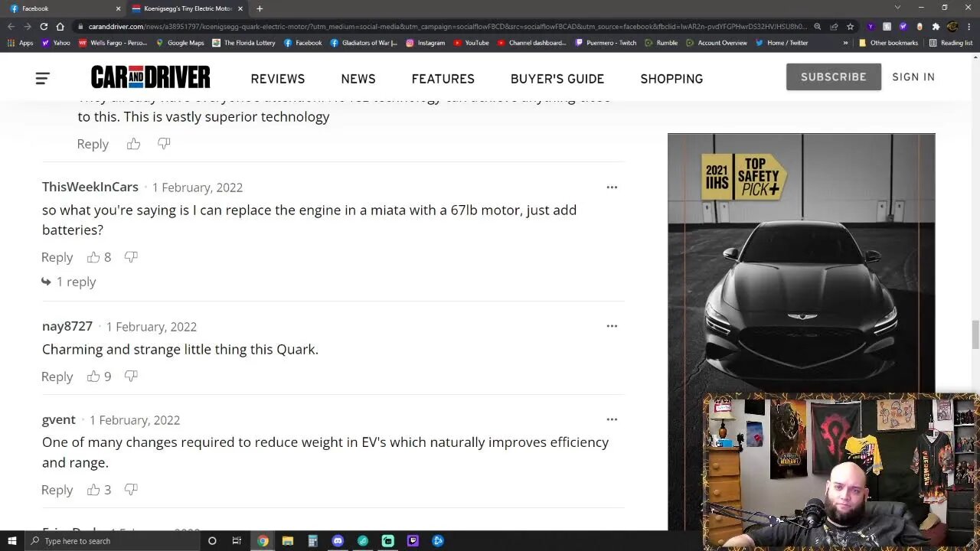
Task: Open a new browser tab
Action: (260, 8)
